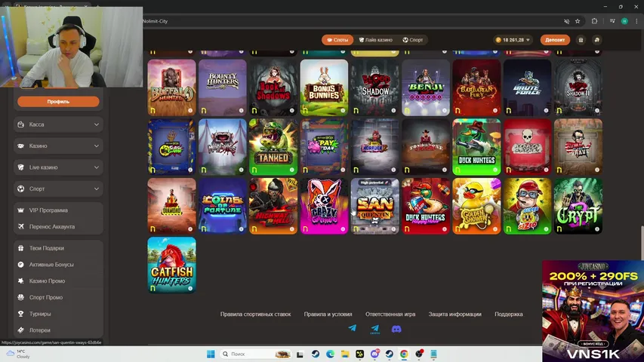
Task: Open The Crypt slot thumbnail
Action: [x=578, y=206]
